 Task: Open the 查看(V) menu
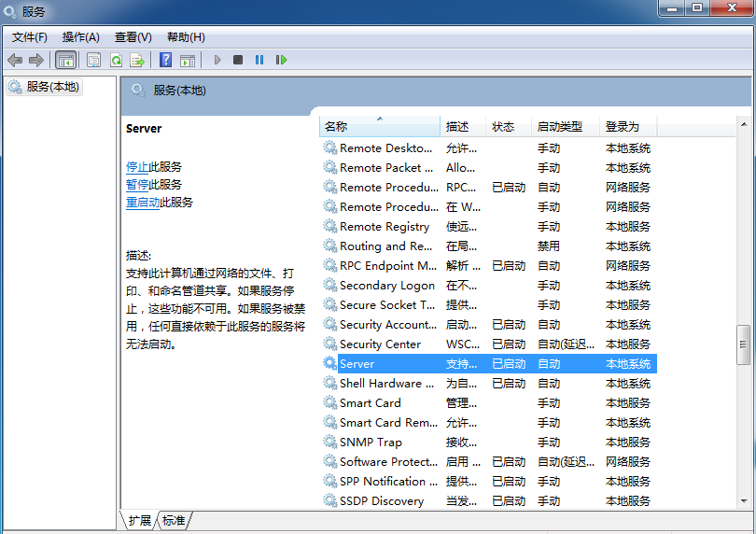(x=133, y=37)
